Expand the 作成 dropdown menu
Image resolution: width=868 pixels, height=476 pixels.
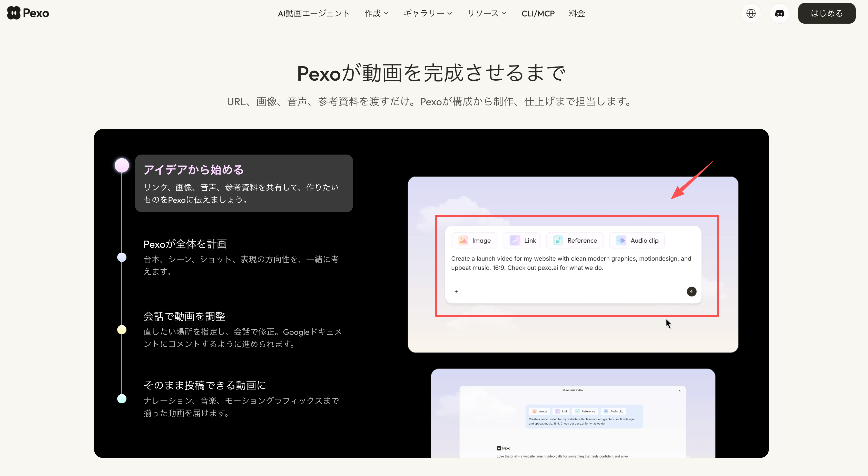pyautogui.click(x=376, y=14)
